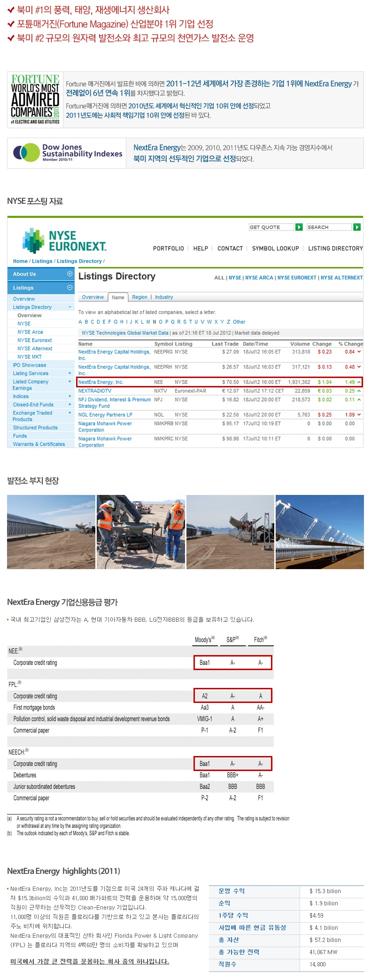Open NYSE Technologies Global Market Data link
Screen dimensions: 371x980
[125, 333]
